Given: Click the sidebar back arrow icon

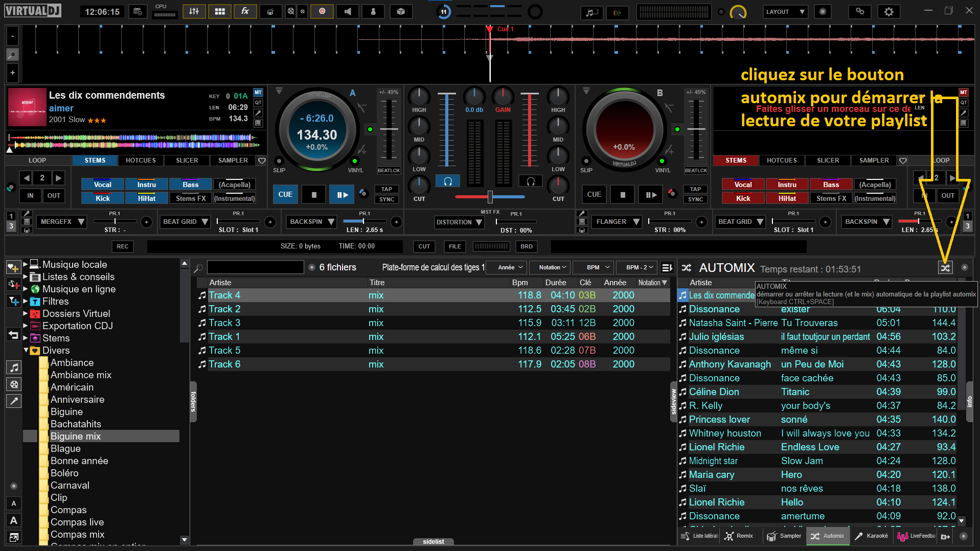Looking at the screenshot, I should click(13, 335).
